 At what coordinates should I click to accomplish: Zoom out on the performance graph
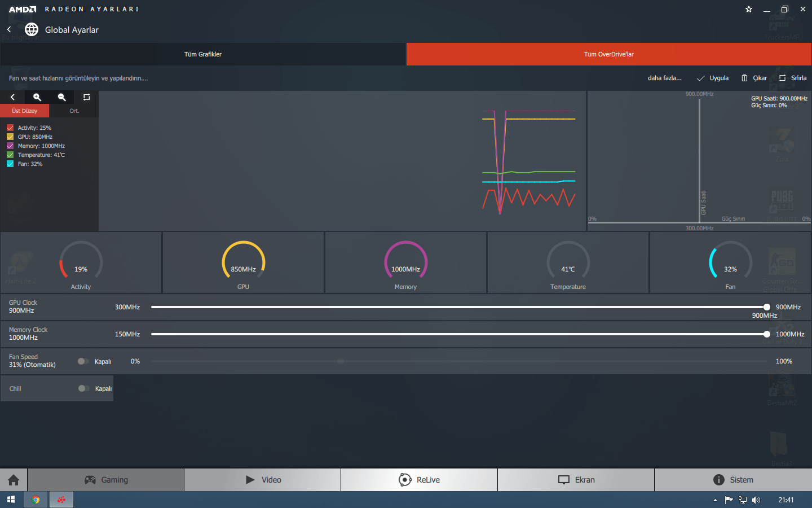pyautogui.click(x=62, y=97)
